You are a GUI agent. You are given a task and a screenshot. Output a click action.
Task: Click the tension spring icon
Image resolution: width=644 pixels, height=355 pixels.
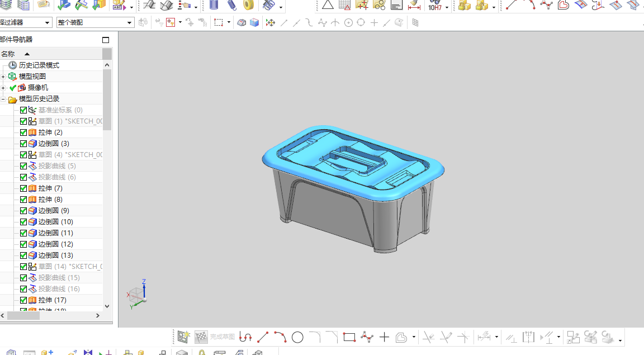(231, 5)
